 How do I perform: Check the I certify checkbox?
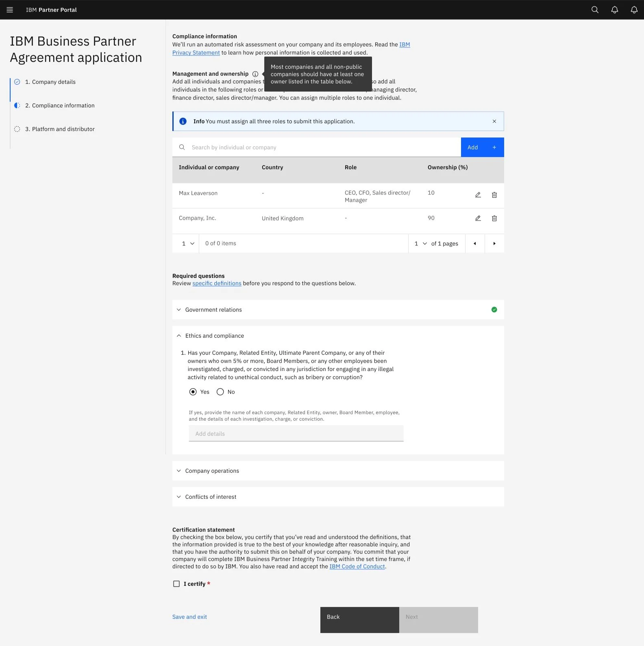pos(176,584)
